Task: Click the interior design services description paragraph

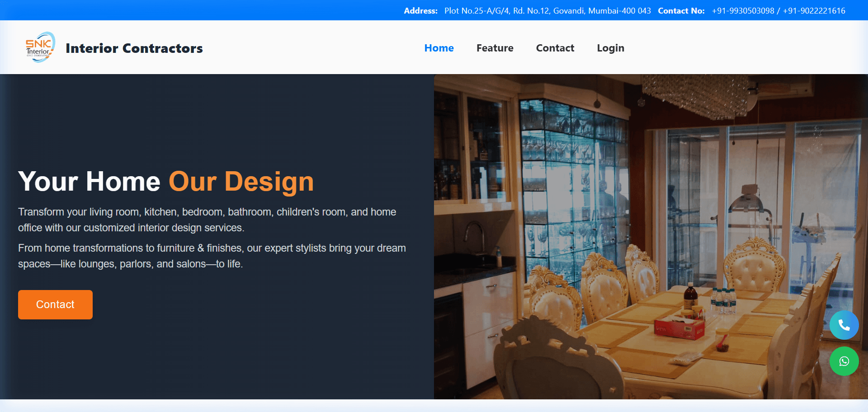Action: tap(207, 220)
